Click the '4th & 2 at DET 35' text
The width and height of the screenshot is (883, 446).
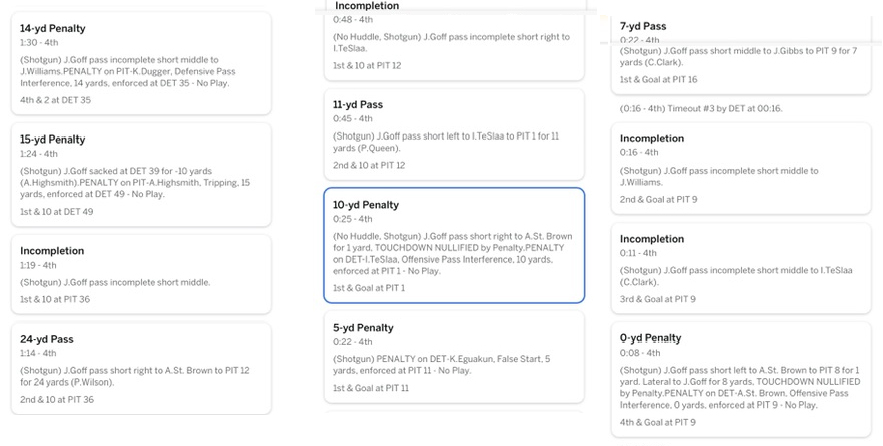pyautogui.click(x=55, y=100)
